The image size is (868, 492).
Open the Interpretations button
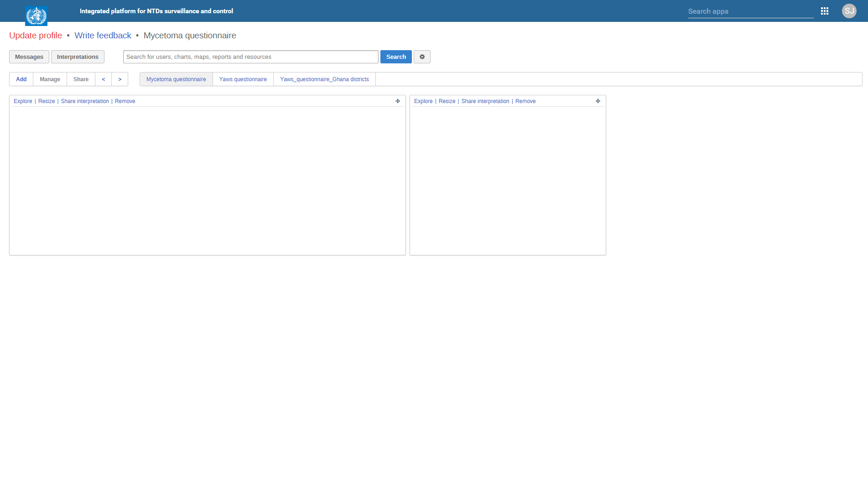(78, 57)
